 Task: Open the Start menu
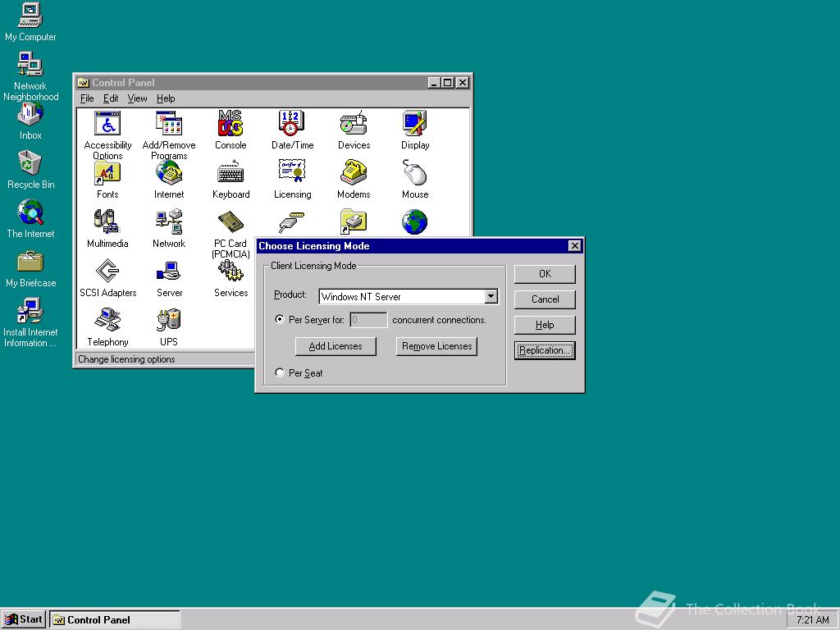(24, 620)
